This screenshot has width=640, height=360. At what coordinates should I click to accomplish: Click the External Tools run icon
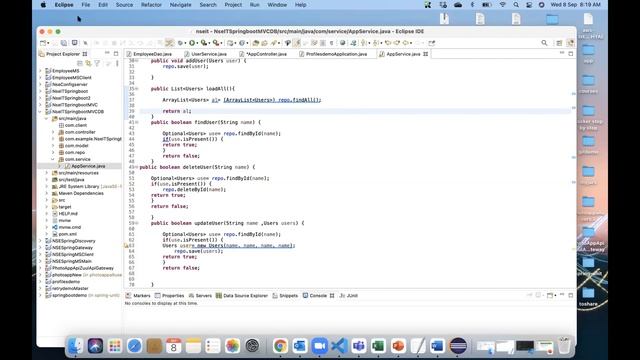(x=216, y=43)
